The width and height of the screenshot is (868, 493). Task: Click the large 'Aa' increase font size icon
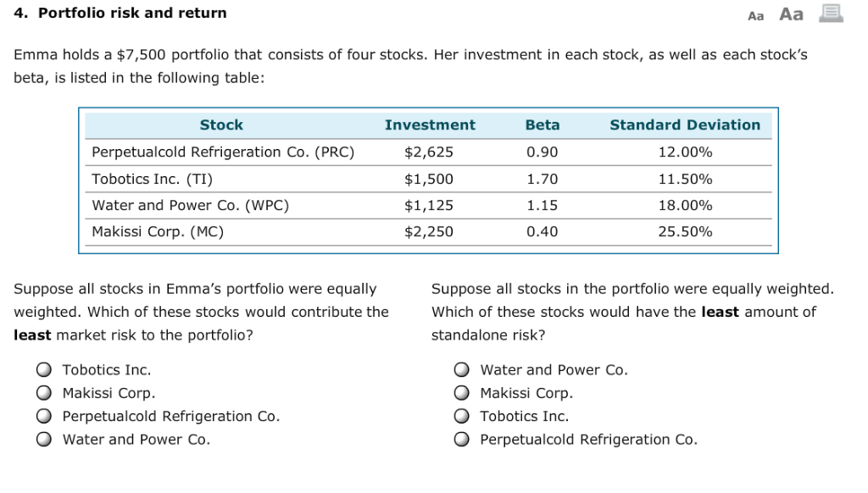791,14
